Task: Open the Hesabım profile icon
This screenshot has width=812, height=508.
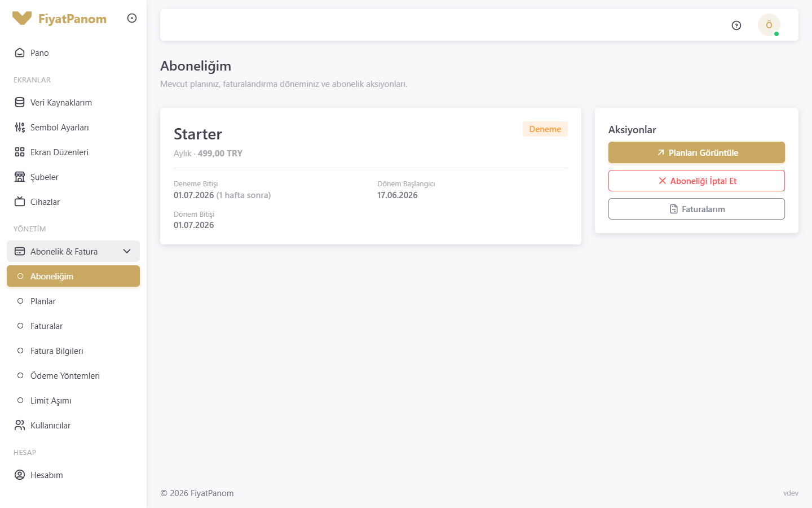Action: tap(20, 475)
